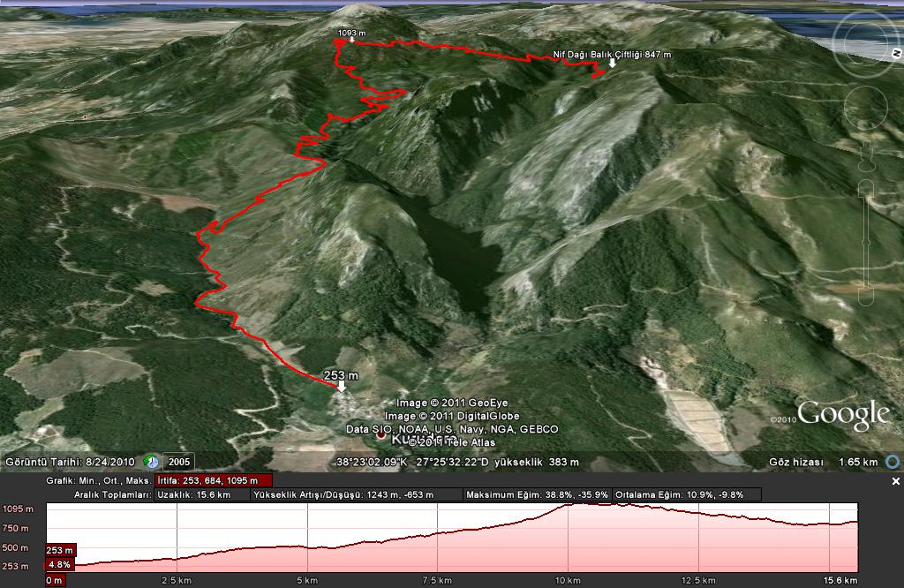Click the Image © 2011 GeoEye attribution
This screenshot has height=588, width=904.
tap(452, 403)
